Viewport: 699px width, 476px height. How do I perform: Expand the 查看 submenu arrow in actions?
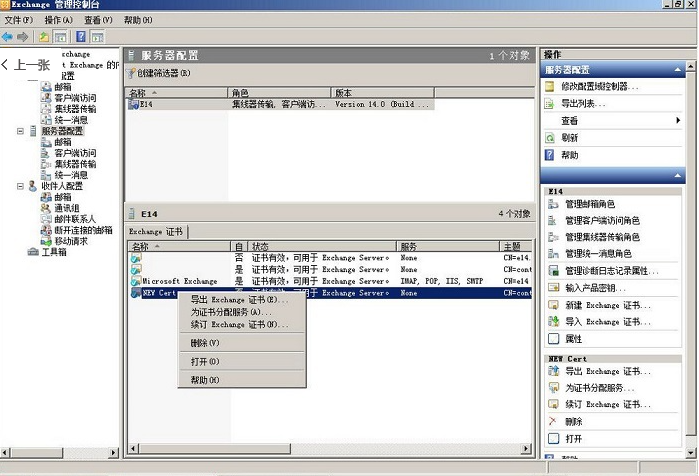click(x=678, y=120)
